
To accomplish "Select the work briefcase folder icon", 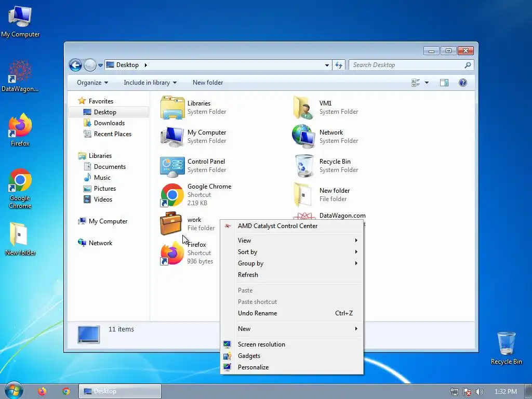I will point(170,223).
